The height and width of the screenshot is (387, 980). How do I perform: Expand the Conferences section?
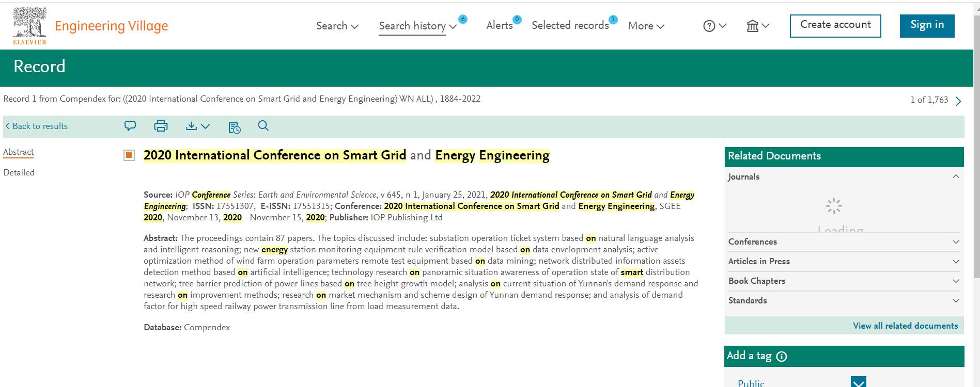click(x=956, y=241)
